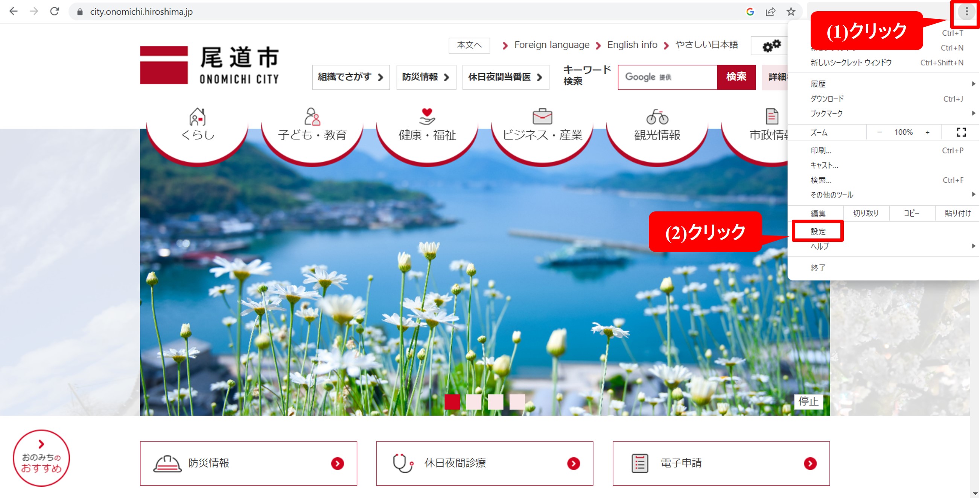Bookmark this page with star icon
Image resolution: width=980 pixels, height=498 pixels.
(x=791, y=12)
